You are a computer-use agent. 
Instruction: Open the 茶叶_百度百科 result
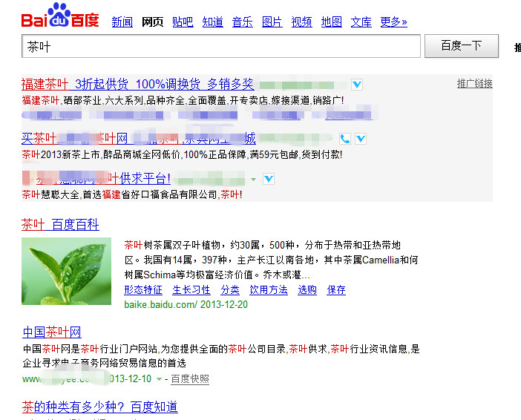pos(60,225)
